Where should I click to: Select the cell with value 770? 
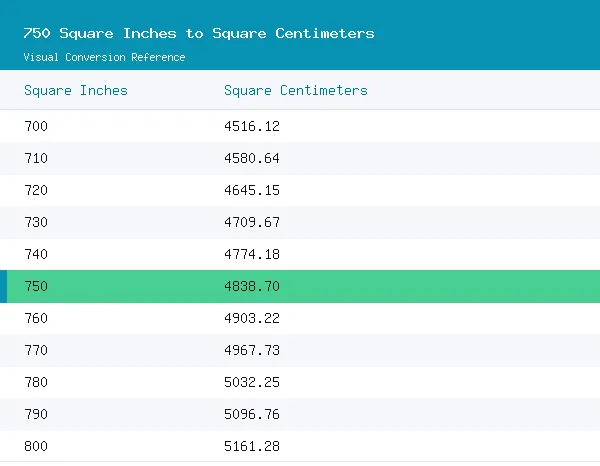click(x=36, y=350)
